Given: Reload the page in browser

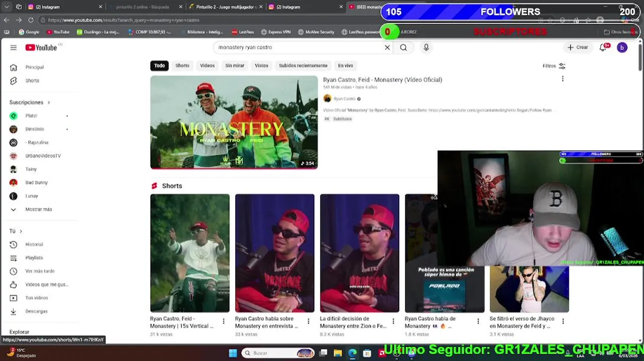Looking at the screenshot, I should [x=31, y=20].
